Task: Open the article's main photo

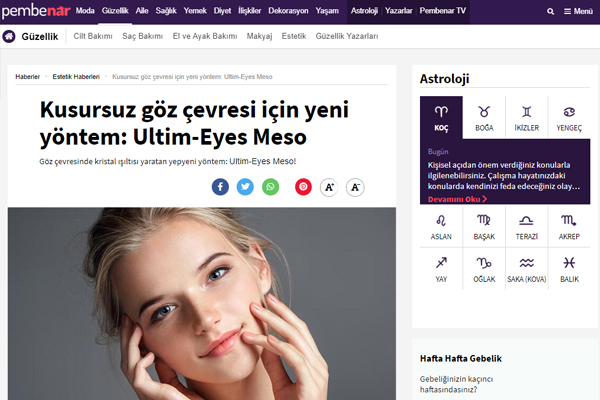Action: tap(202, 300)
